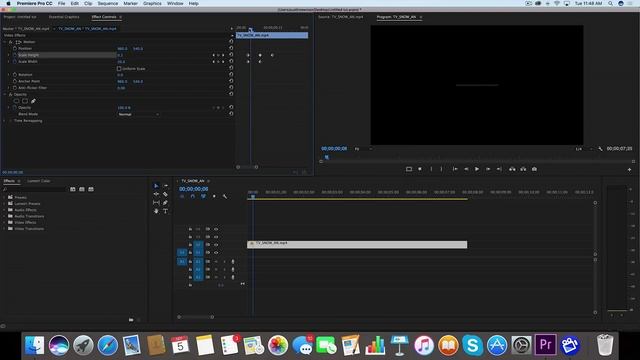
Task: Select the Pen tool in tools panel
Action: (x=165, y=202)
